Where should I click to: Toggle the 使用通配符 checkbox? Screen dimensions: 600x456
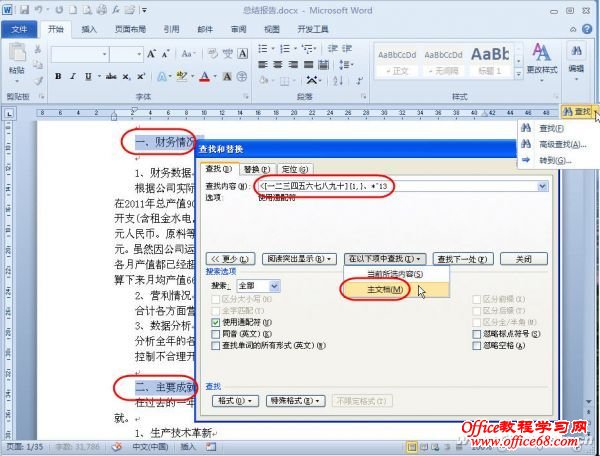[216, 322]
